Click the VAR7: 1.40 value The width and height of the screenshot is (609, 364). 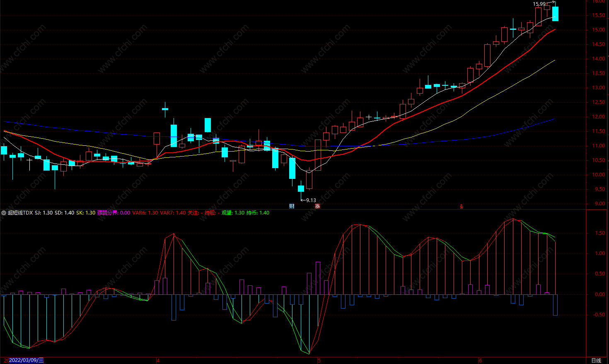click(173, 213)
